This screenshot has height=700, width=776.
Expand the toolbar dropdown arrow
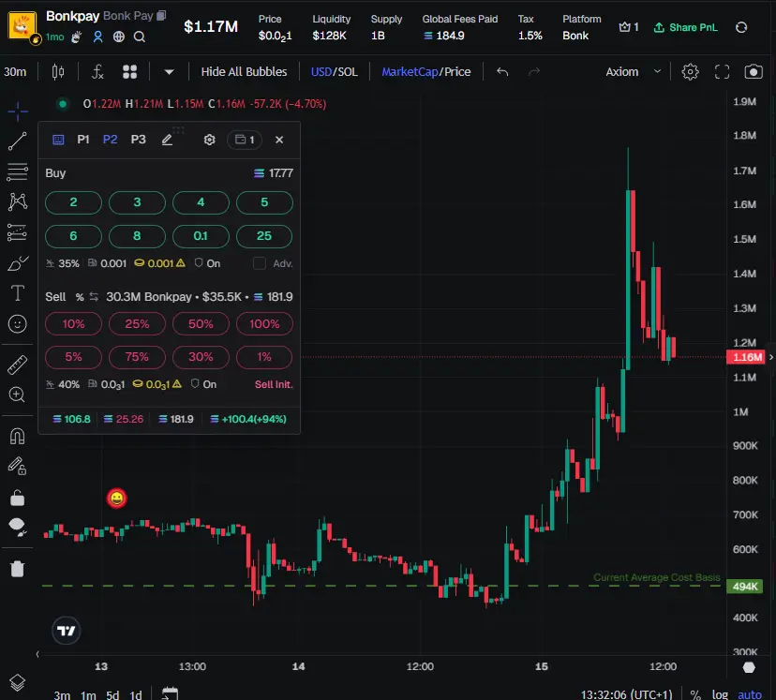tap(169, 72)
